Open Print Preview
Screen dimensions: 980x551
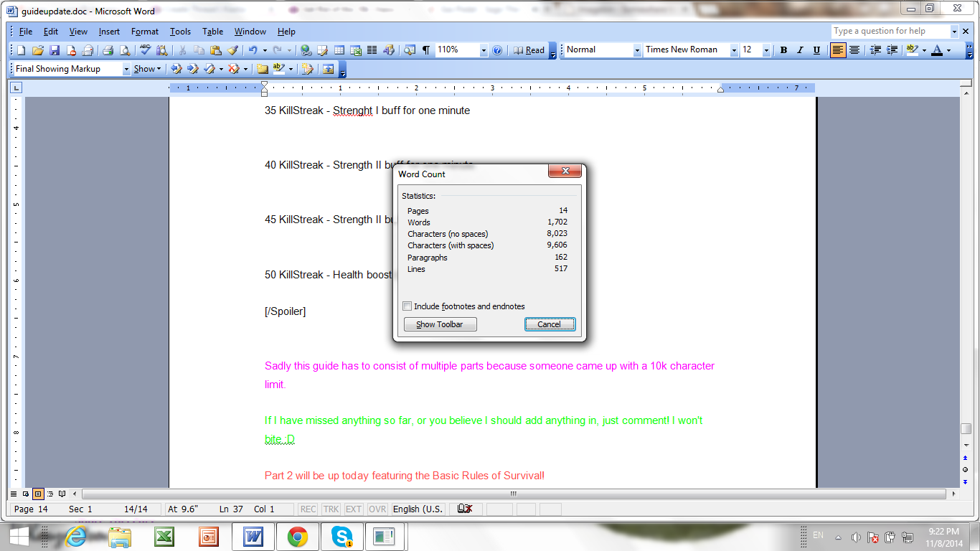point(125,50)
